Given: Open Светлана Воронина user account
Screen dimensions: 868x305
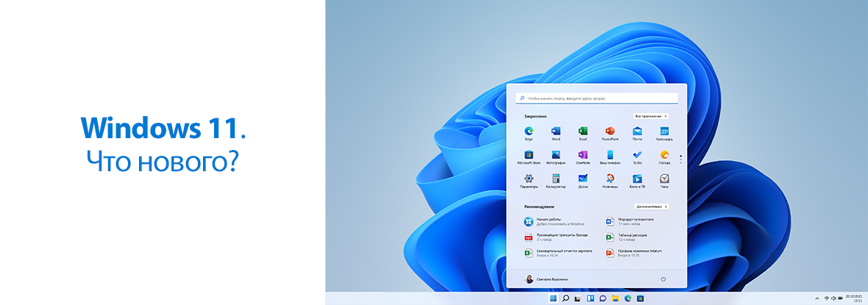Looking at the screenshot, I should [x=546, y=279].
